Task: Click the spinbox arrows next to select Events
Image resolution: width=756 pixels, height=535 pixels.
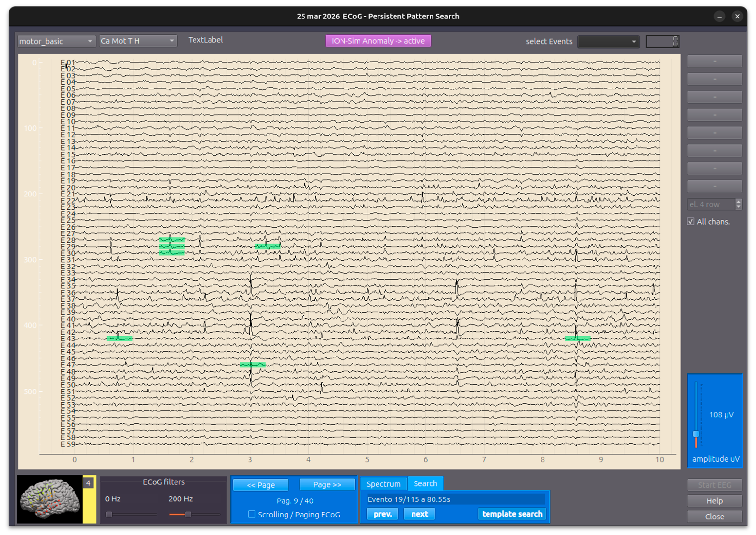Action: (x=675, y=41)
